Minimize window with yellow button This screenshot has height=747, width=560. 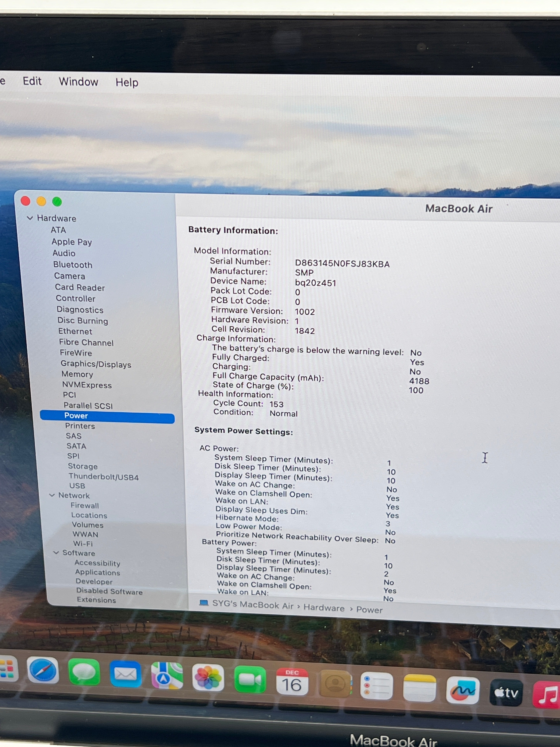pos(41,201)
